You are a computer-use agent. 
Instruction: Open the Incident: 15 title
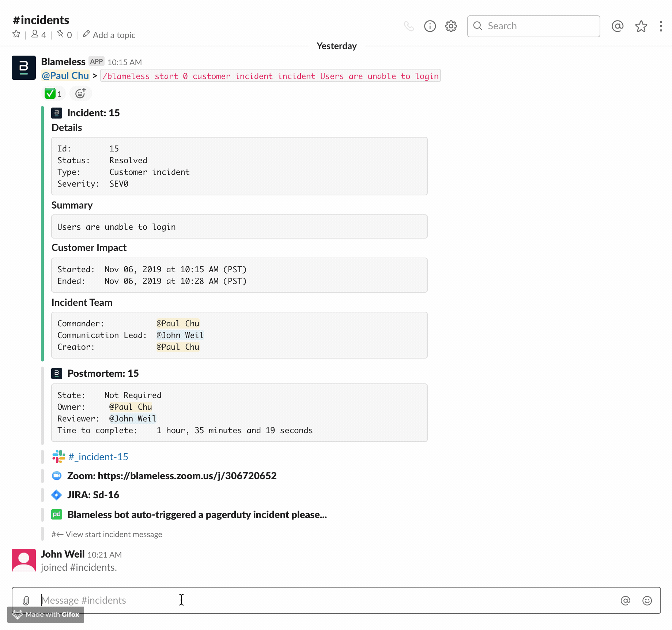click(x=94, y=113)
